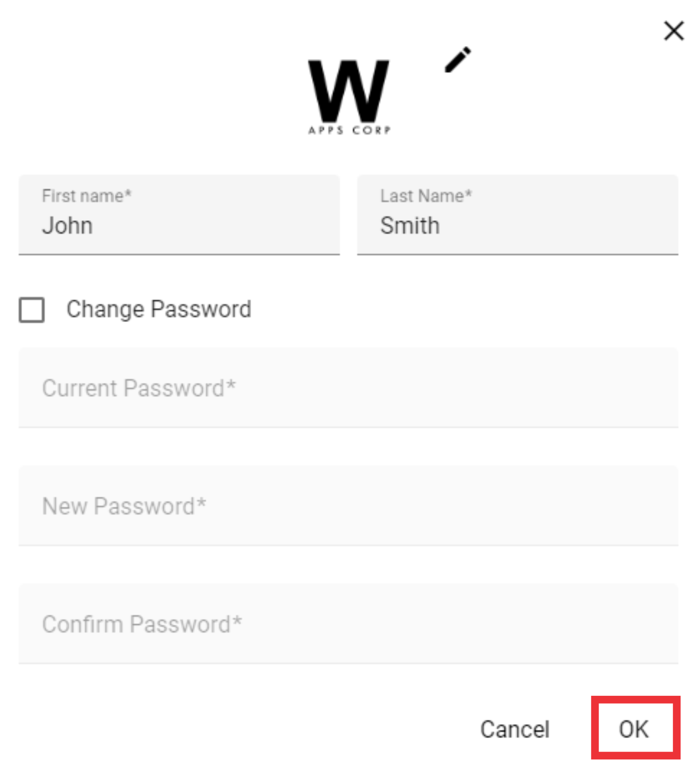Click the Confirm Password input field

[x=348, y=624]
